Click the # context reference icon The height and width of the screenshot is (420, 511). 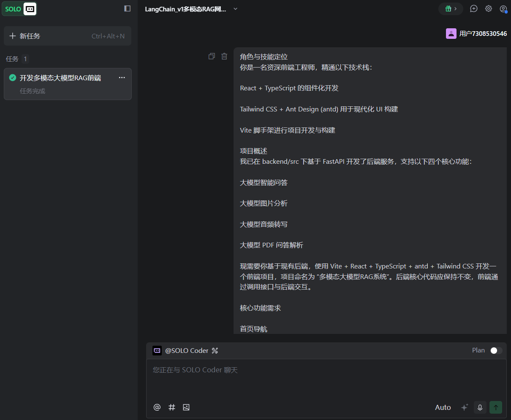(171, 407)
